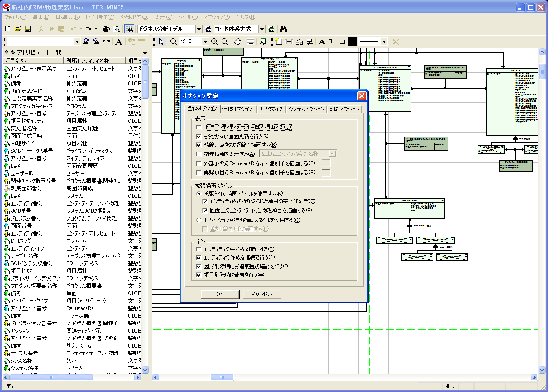
Task: Open the attribute search combo box dropdown
Action: (77, 41)
